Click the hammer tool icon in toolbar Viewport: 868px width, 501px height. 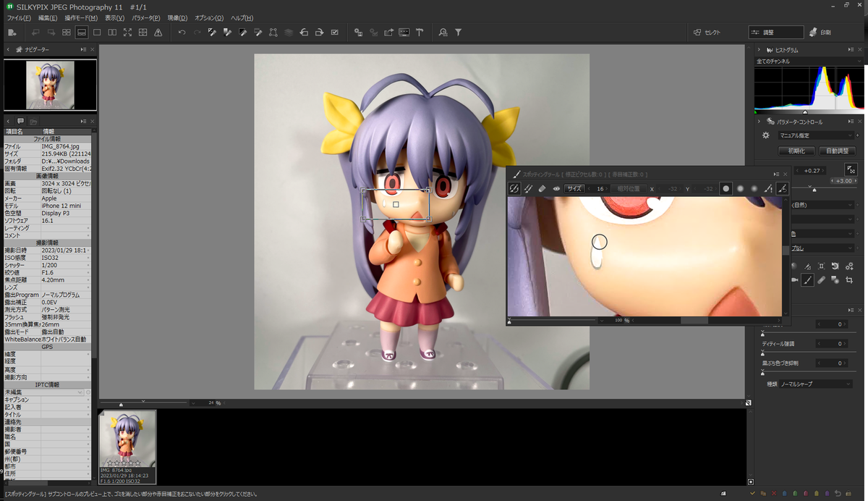pyautogui.click(x=419, y=32)
